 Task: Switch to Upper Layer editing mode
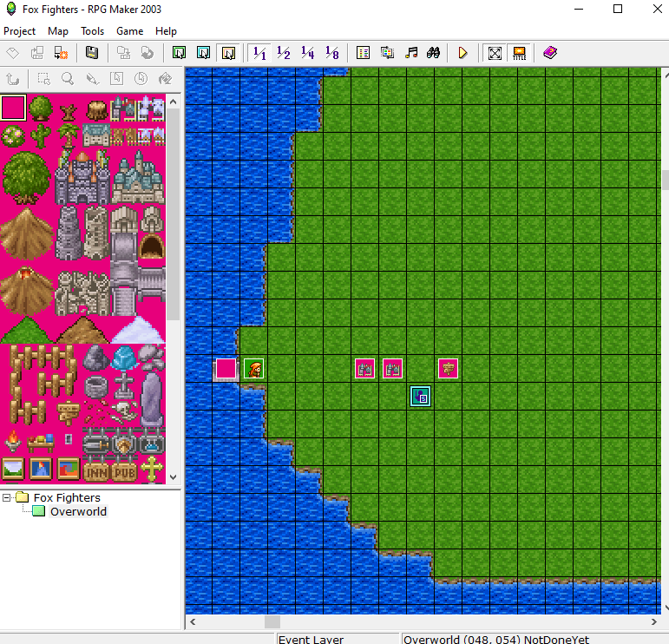click(204, 53)
